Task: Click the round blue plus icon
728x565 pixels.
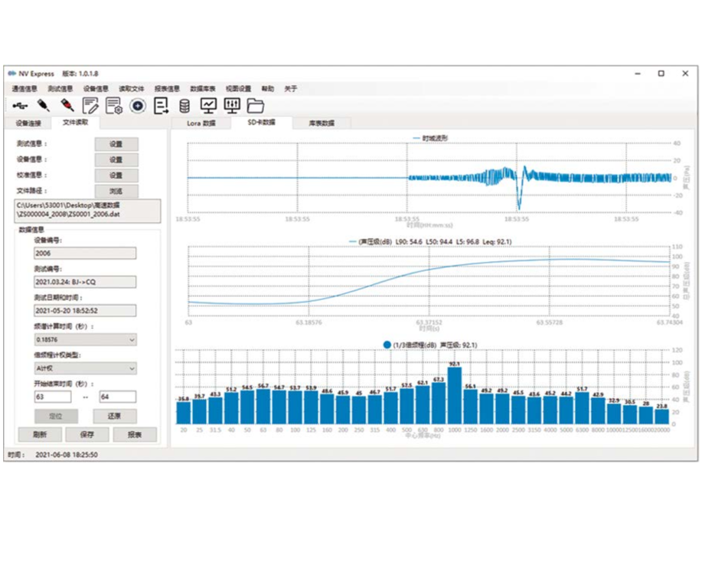Action: (x=138, y=106)
